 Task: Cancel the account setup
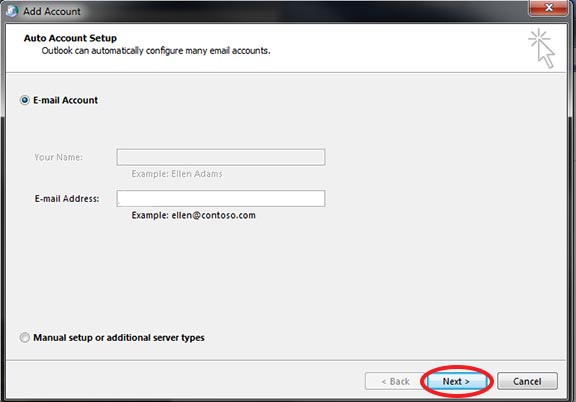click(527, 381)
